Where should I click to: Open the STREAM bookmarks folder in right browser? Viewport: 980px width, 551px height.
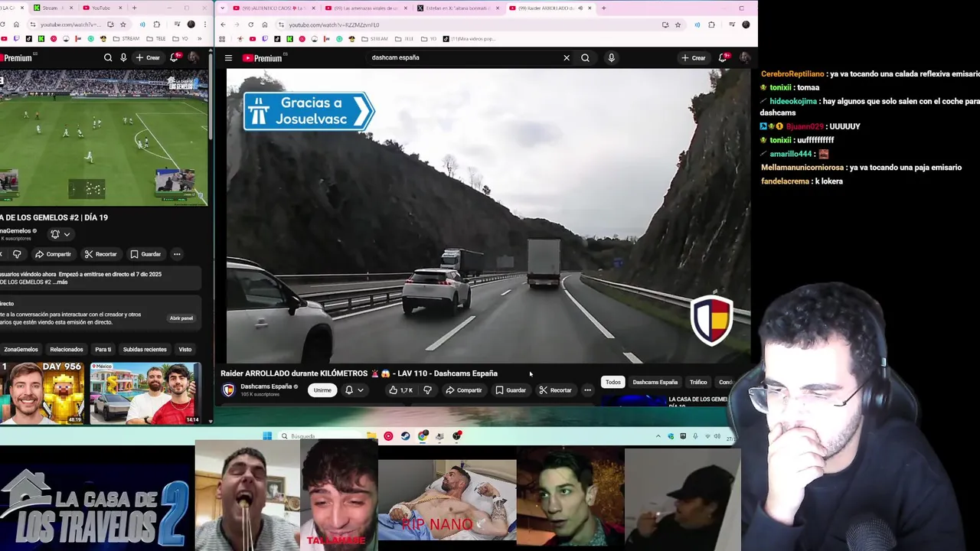pos(374,38)
